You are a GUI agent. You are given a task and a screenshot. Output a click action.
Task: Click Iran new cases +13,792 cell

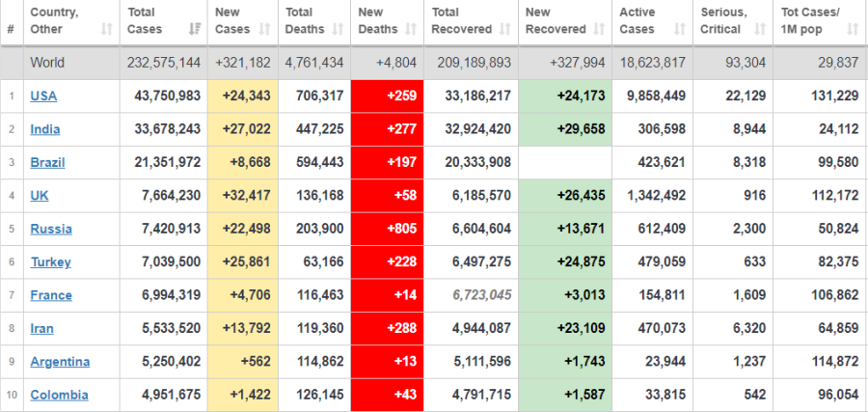242,328
